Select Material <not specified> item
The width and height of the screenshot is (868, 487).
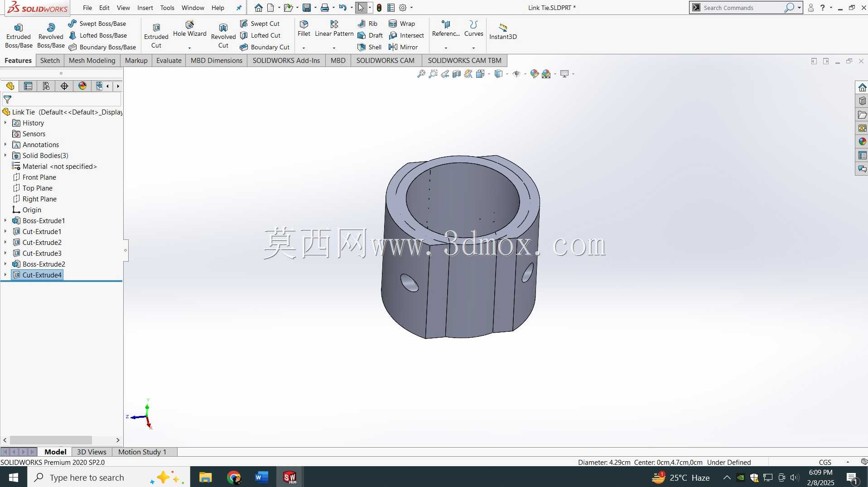click(x=54, y=167)
